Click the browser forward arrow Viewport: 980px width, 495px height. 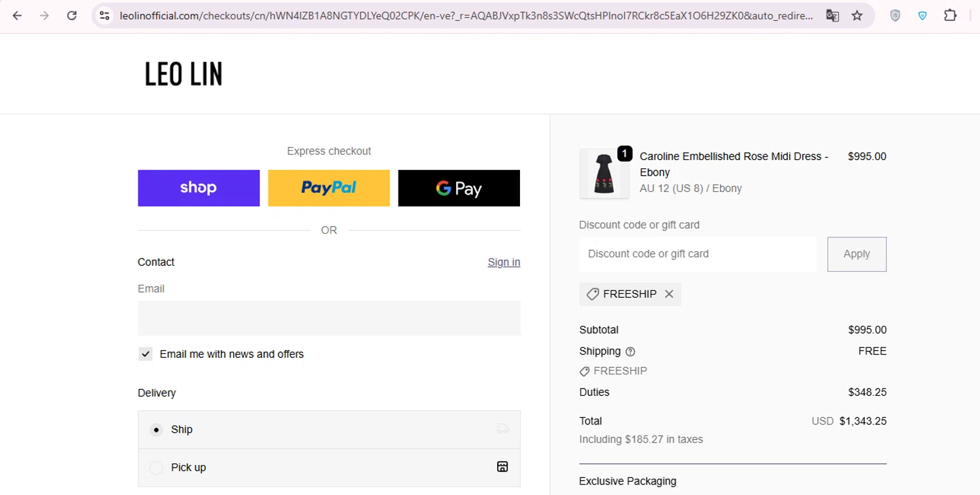pyautogui.click(x=44, y=16)
